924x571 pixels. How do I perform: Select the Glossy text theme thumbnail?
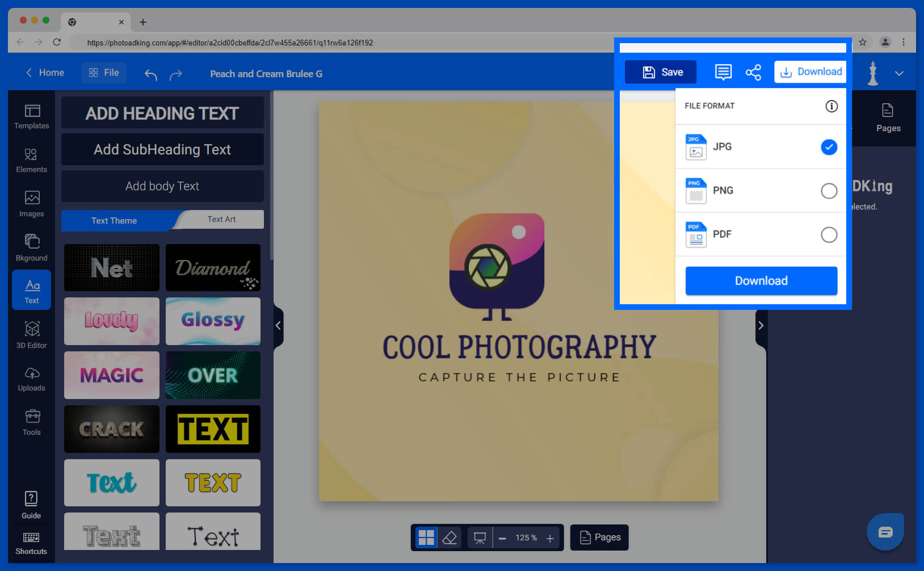click(213, 321)
